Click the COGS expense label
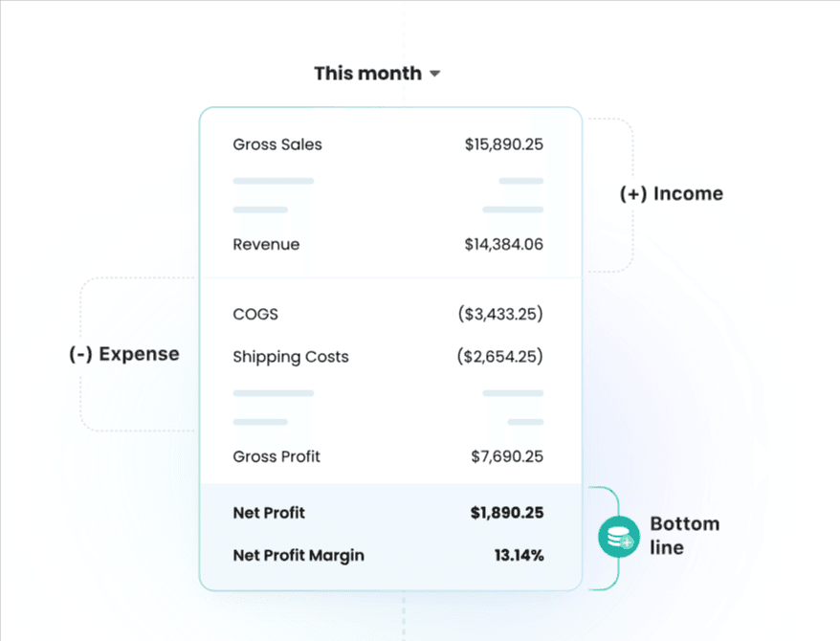840x641 pixels. [255, 314]
